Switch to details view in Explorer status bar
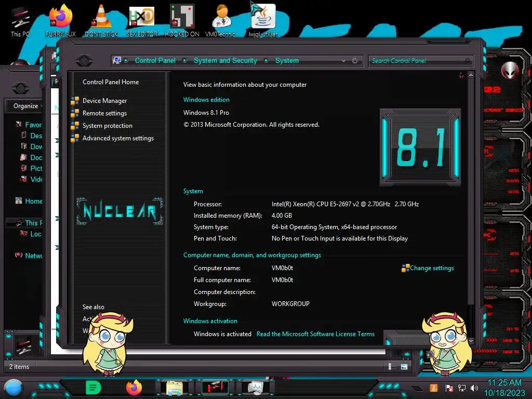This screenshot has width=532, height=399. pyautogui.click(x=390, y=366)
